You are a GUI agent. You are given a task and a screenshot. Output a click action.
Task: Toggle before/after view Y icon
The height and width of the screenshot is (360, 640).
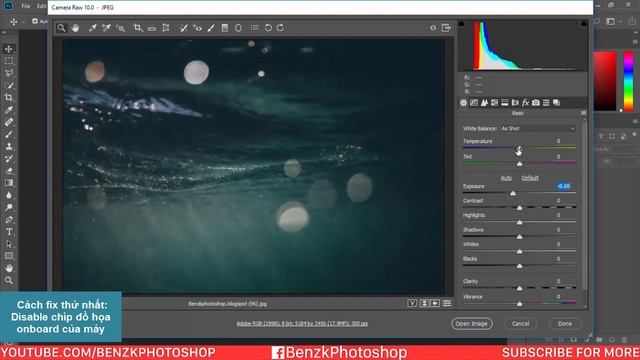(x=412, y=303)
